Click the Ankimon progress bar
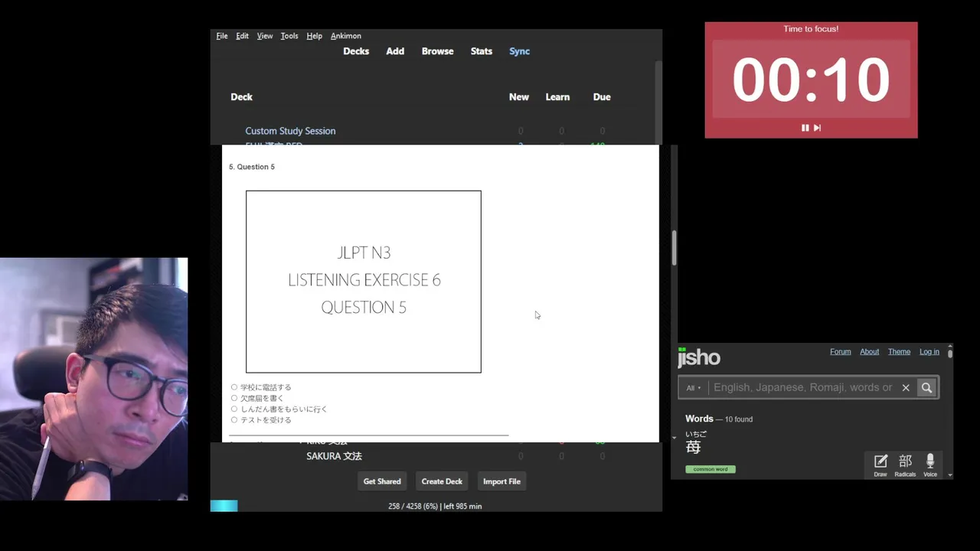Viewport: 980px width, 551px height. (x=224, y=506)
